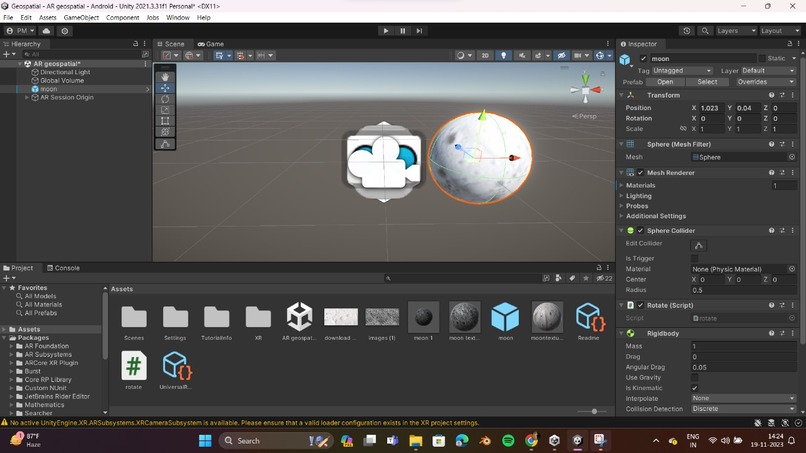Open the account PM dropdown
806x453 pixels.
click(20, 31)
